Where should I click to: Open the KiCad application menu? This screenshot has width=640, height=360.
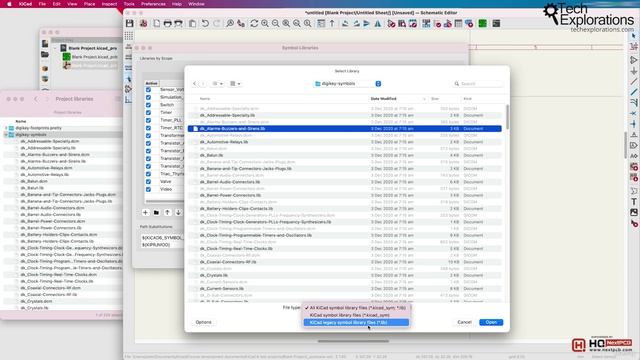coord(25,4)
